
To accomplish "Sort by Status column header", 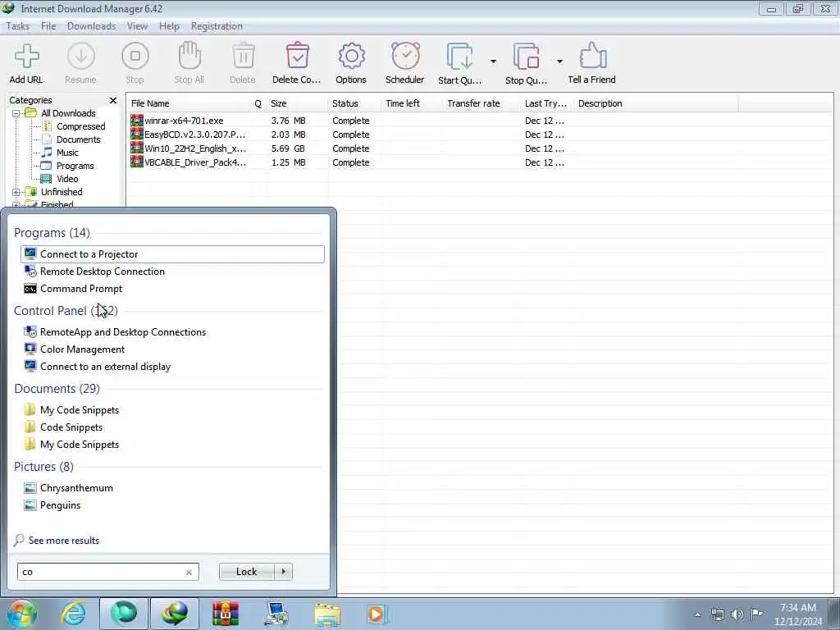I will (354, 103).
